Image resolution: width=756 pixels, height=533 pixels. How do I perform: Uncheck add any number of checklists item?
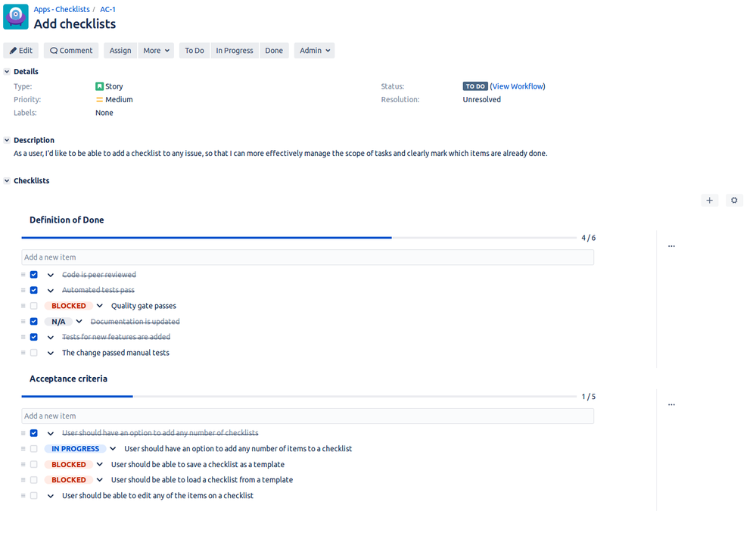34,433
